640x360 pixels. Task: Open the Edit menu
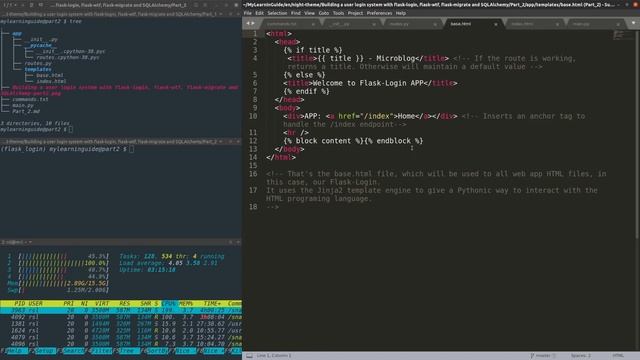pyautogui.click(x=259, y=13)
